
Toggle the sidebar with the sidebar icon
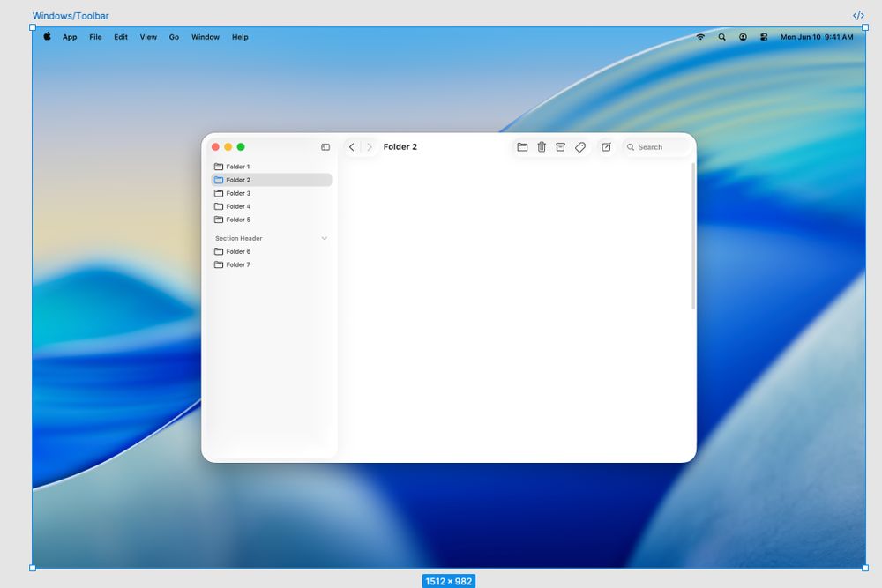325,147
